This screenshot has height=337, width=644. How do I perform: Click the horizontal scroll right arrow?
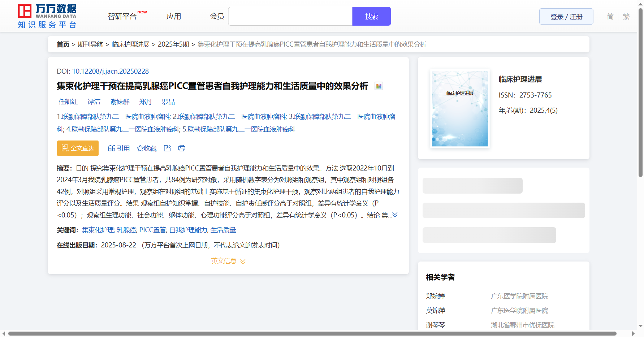633,333
